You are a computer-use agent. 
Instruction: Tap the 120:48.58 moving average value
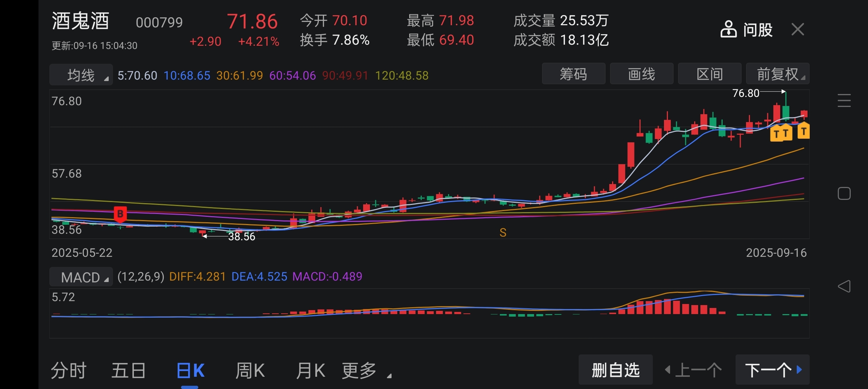402,75
